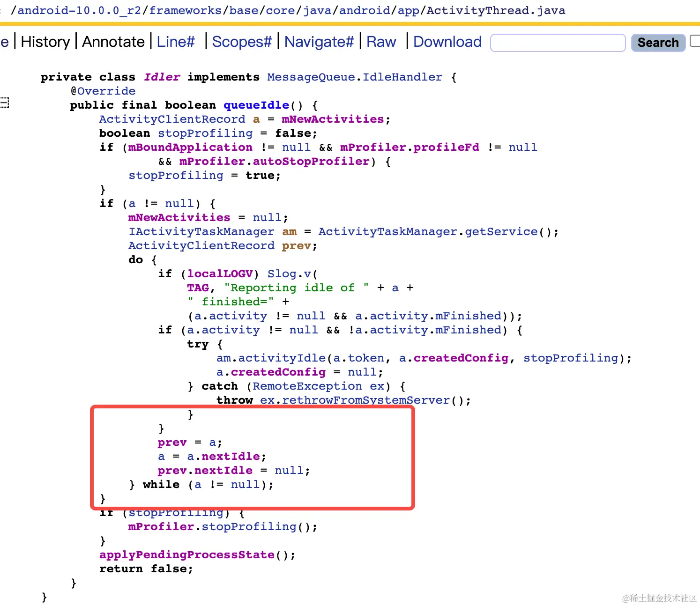Tick the checkbox beside the Search button
The image size is (700, 606).
[695, 41]
